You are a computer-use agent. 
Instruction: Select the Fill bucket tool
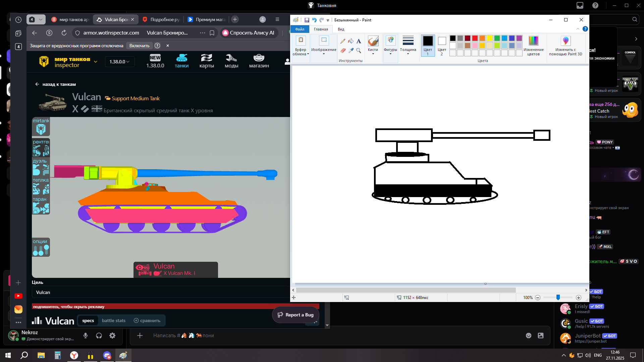coord(351,41)
